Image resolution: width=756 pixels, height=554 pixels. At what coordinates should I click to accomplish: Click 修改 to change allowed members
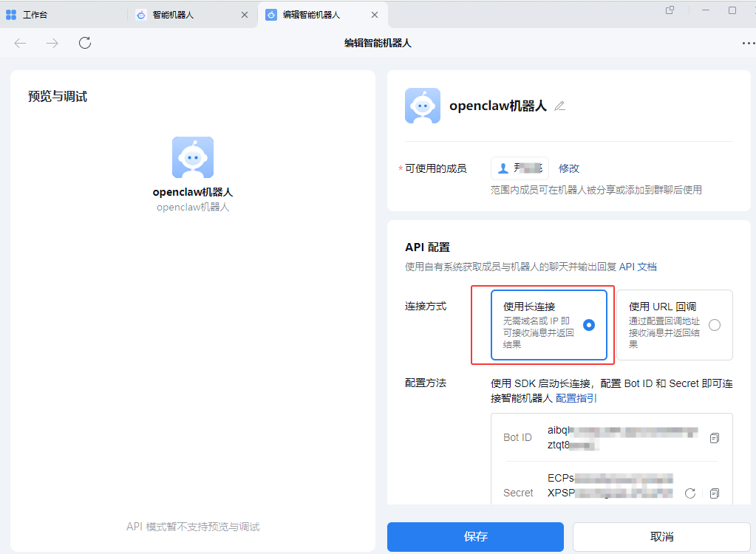(x=569, y=168)
